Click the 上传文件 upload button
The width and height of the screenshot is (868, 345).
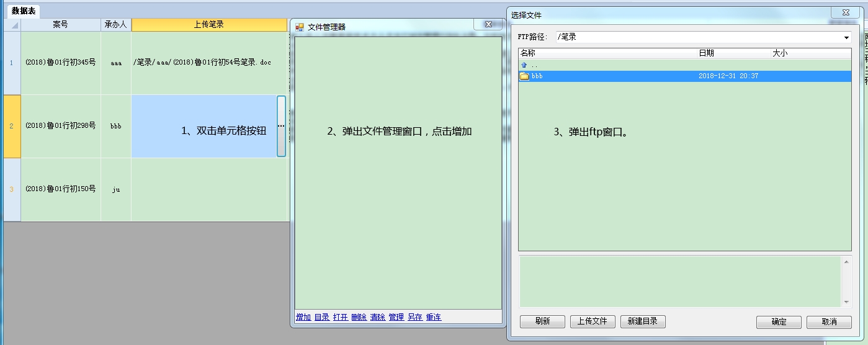[x=593, y=321]
